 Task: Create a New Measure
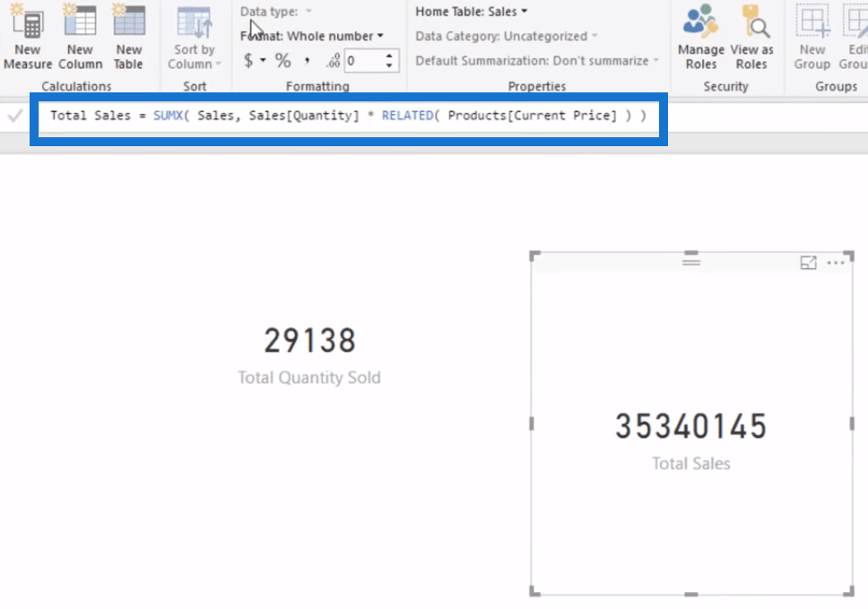click(x=28, y=37)
